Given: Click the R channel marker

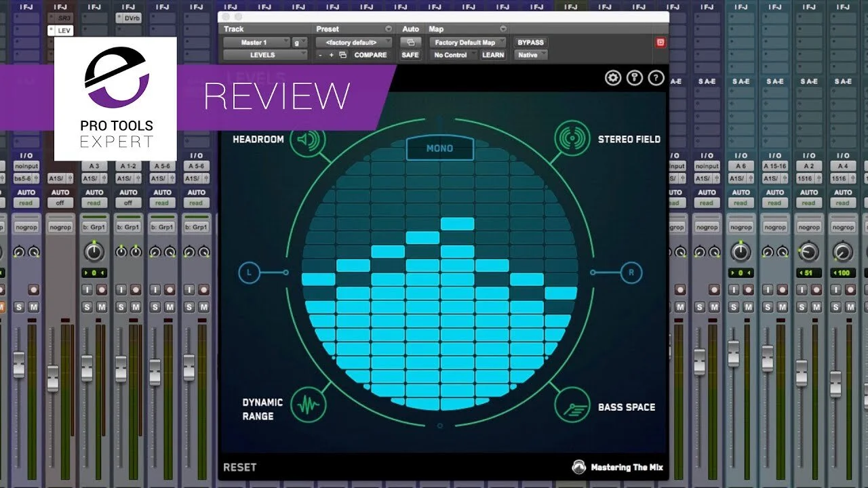Looking at the screenshot, I should pos(631,273).
